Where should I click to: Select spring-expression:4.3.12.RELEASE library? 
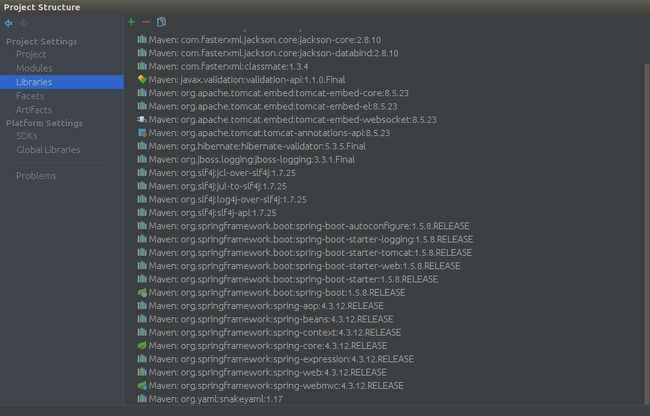click(x=281, y=359)
